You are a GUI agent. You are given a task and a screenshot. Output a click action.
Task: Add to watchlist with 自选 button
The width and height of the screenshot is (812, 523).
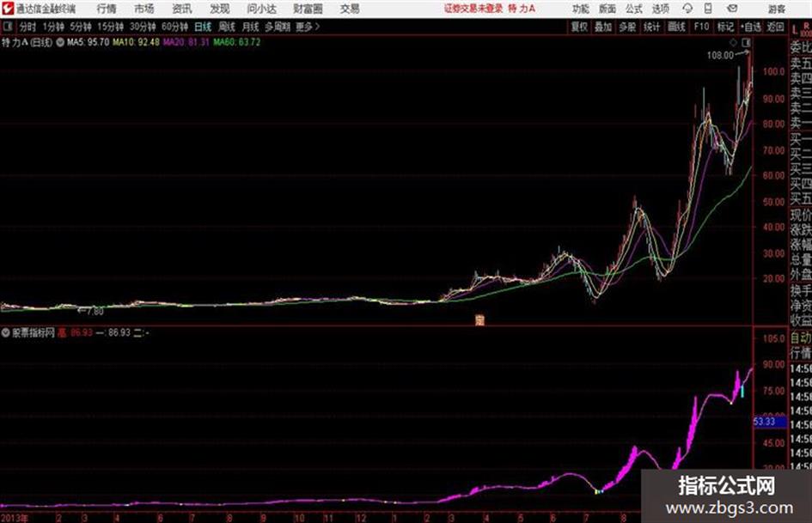click(x=750, y=27)
